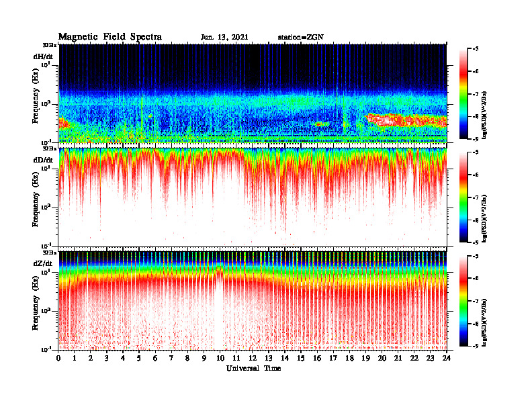Click the "Universal Time" axis label
532x411 pixels.
(x=253, y=368)
